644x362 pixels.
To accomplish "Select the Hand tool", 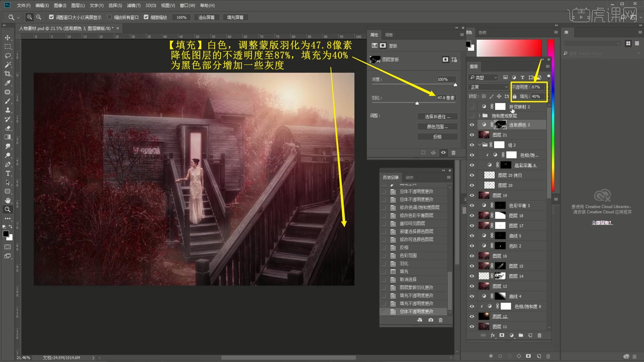I will 8,200.
